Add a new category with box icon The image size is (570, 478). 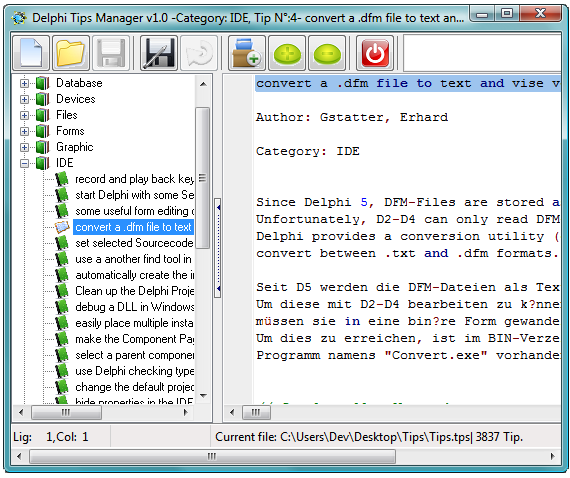(247, 53)
